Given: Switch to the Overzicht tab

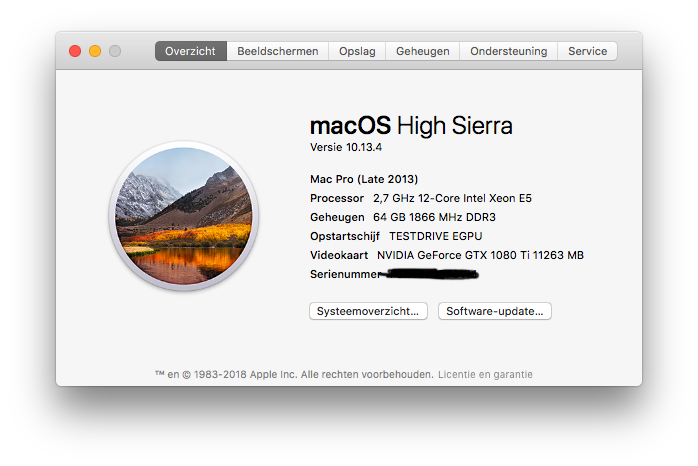Looking at the screenshot, I should (191, 51).
